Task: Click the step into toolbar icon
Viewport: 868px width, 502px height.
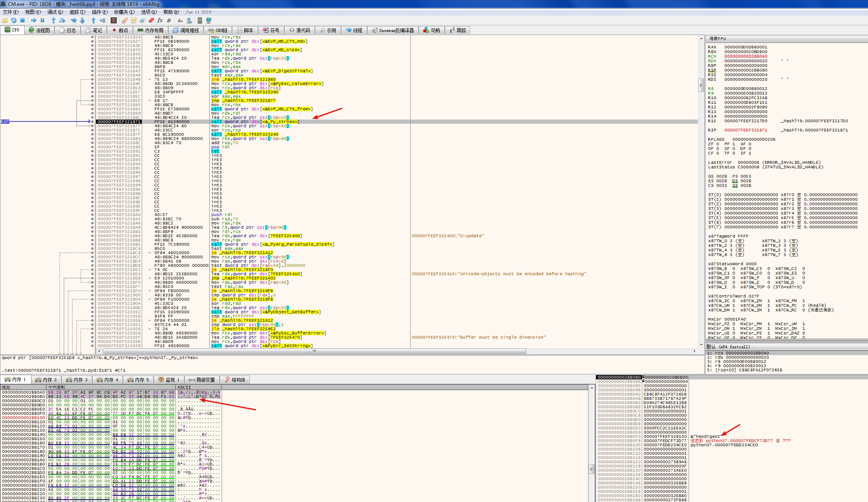Action: tap(53, 20)
